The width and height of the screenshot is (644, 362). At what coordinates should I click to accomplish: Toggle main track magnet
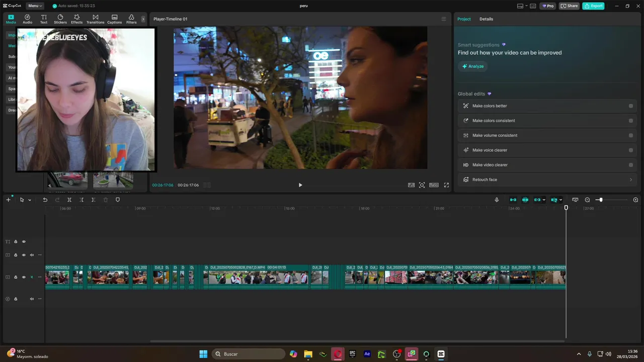[513, 200]
